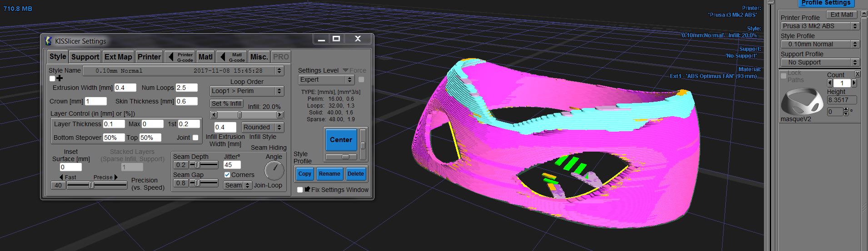Click the Precise arrow on the Precision slider
This screenshot has width=868, height=251.
[116, 177]
